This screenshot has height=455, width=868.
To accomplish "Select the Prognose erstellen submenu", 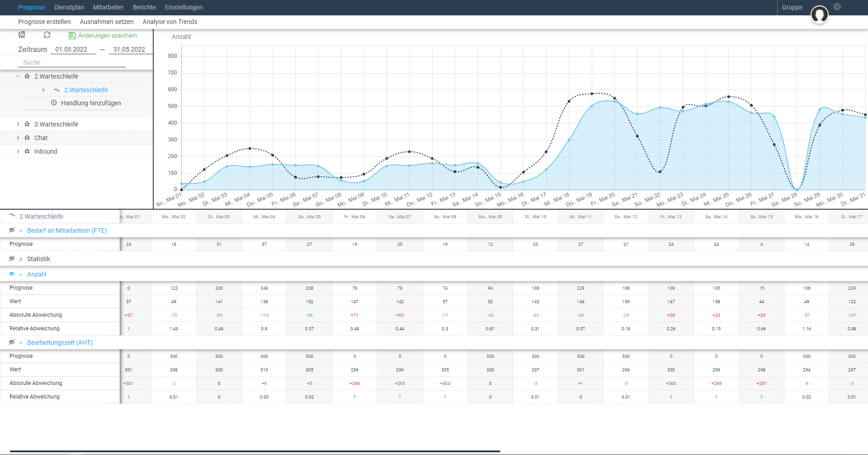I will (x=44, y=22).
